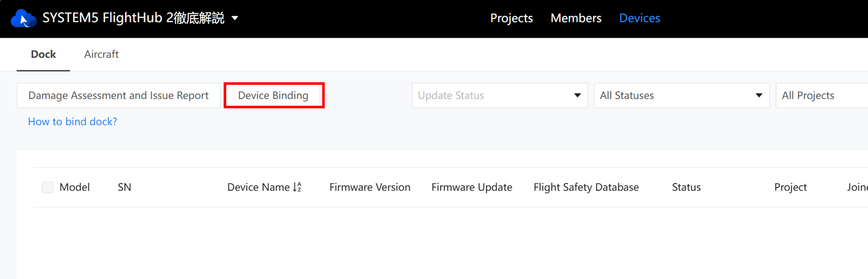Viewport: 868px width, 279px height.
Task: Click the FlightHub blue cloud logo
Action: tap(23, 18)
